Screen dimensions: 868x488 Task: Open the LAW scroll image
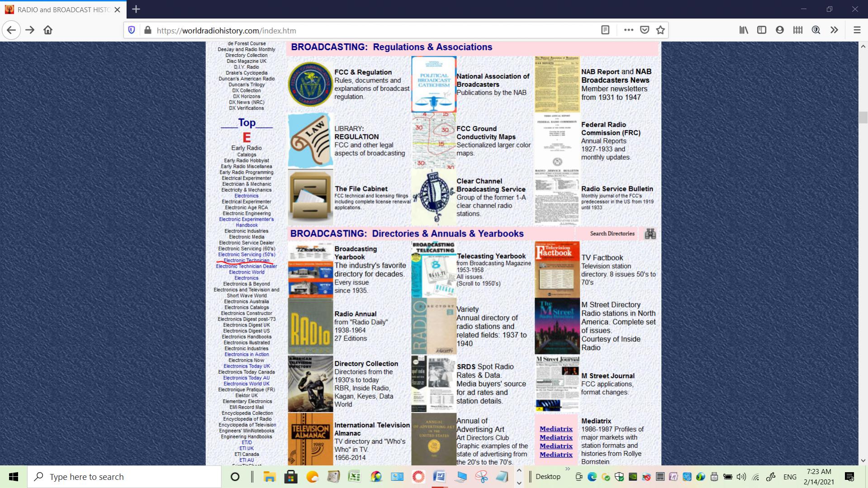pyautogui.click(x=310, y=141)
